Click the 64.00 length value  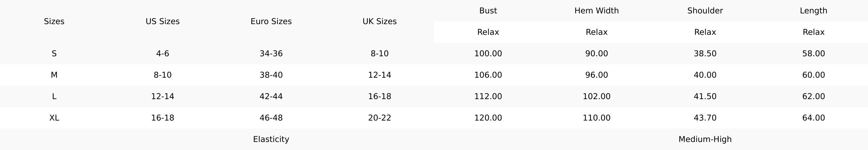tap(813, 118)
